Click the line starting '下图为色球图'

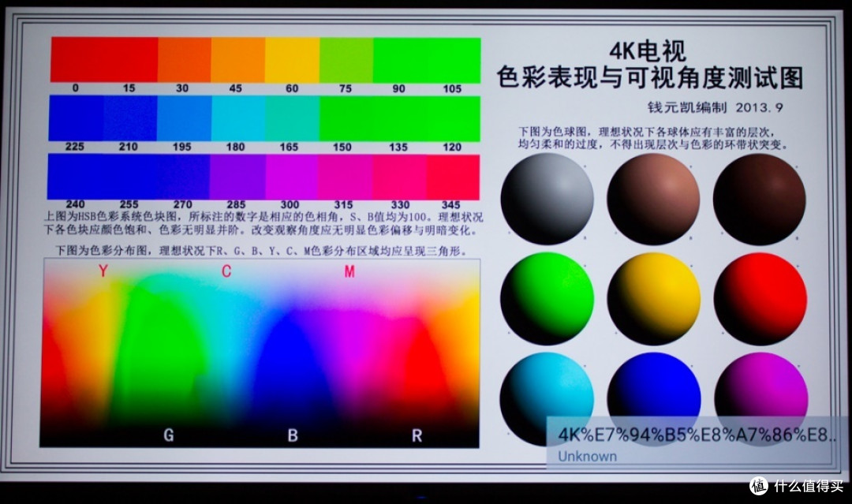[645, 132]
